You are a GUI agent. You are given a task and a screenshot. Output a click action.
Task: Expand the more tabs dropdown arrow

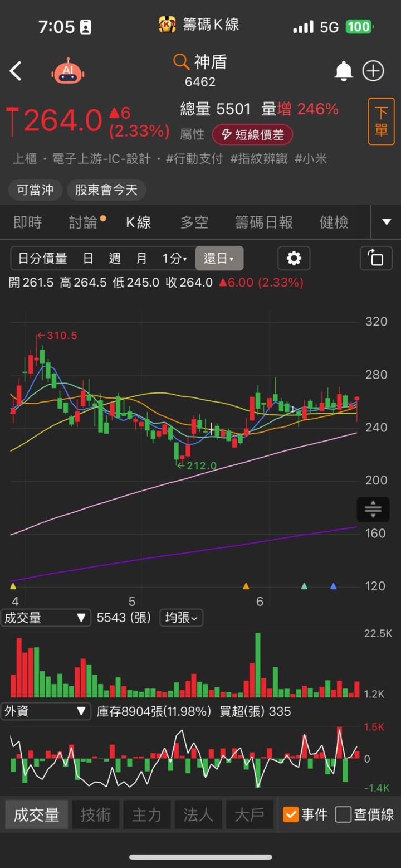(x=387, y=222)
